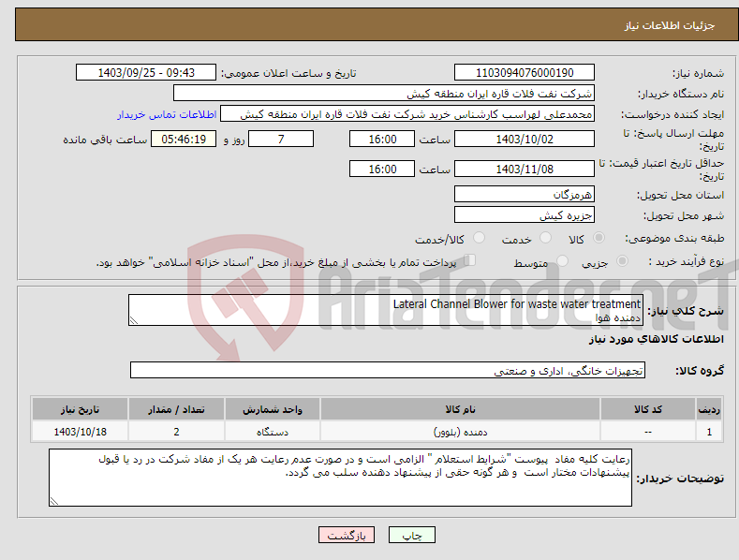Select the جزیی purchase type radio
Viewport: 739px width, 560px height.
tap(622, 260)
